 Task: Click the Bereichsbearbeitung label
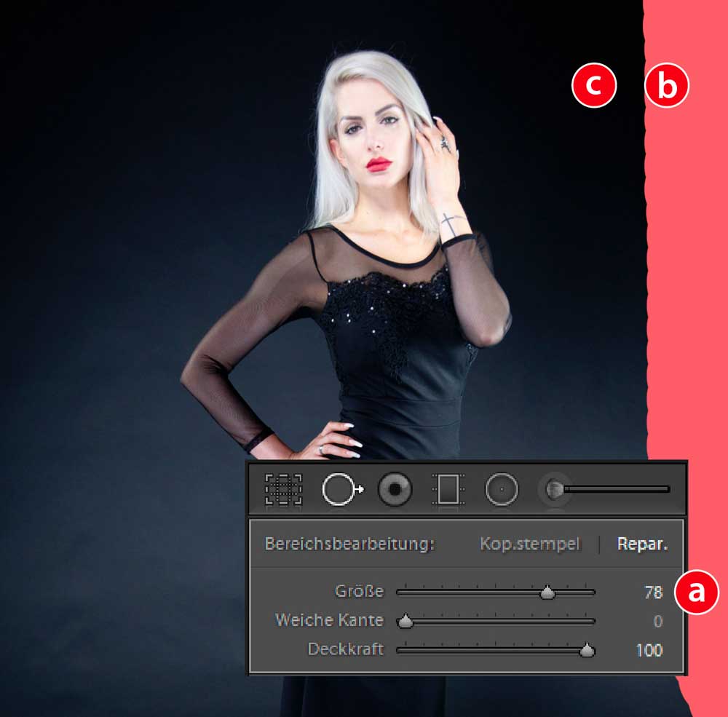[x=349, y=544]
